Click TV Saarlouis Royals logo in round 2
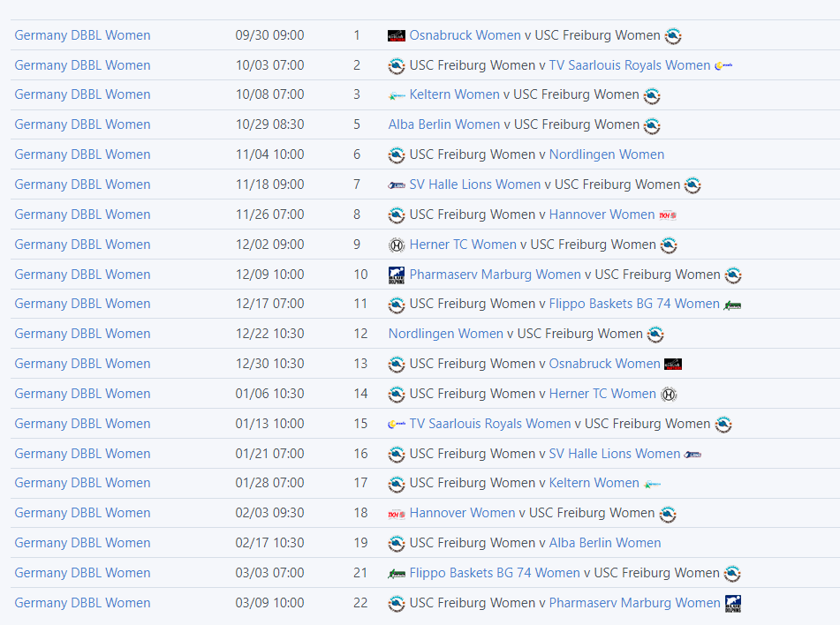 [724, 65]
